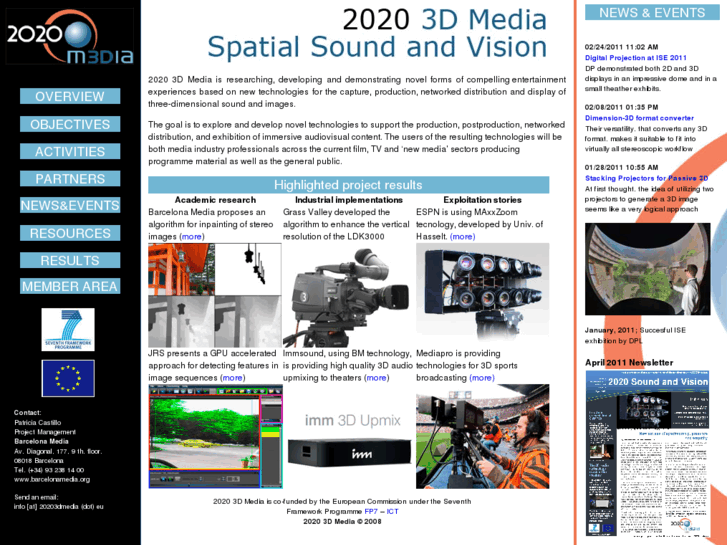
Task: Click the 'Academic research' column heading
Action: click(215, 200)
